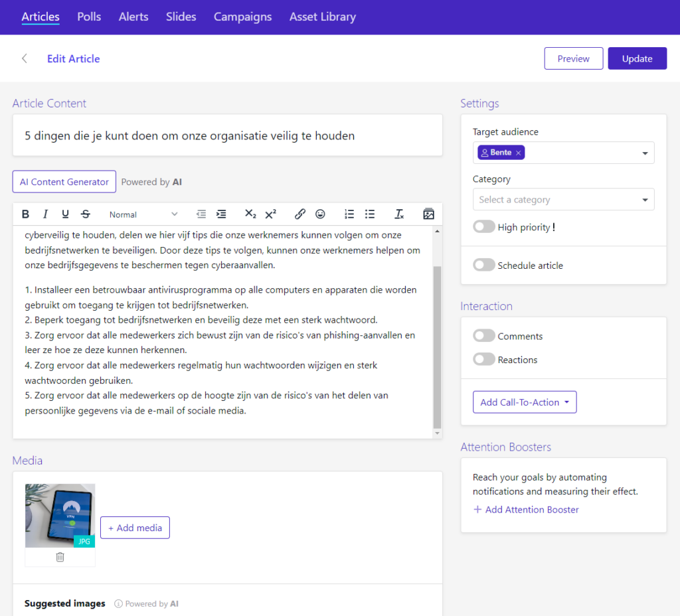680x616 pixels.
Task: Create a numbered list with the toolbar
Action: point(349,214)
